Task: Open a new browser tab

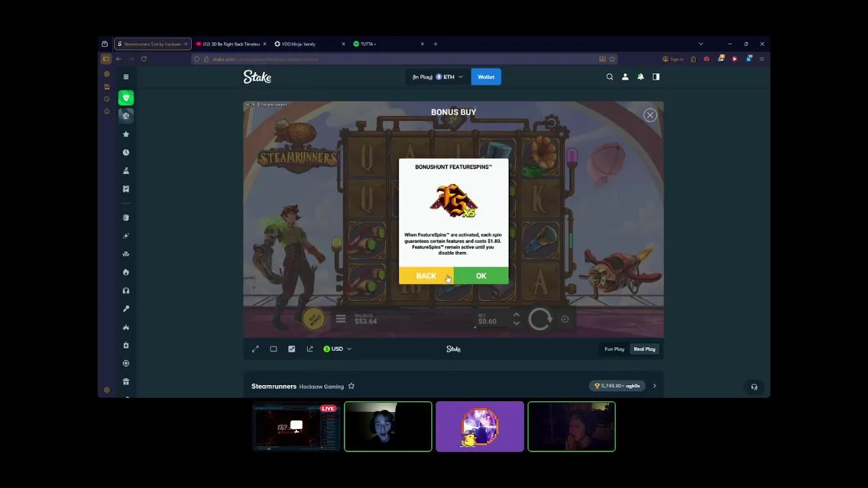Action: (435, 44)
